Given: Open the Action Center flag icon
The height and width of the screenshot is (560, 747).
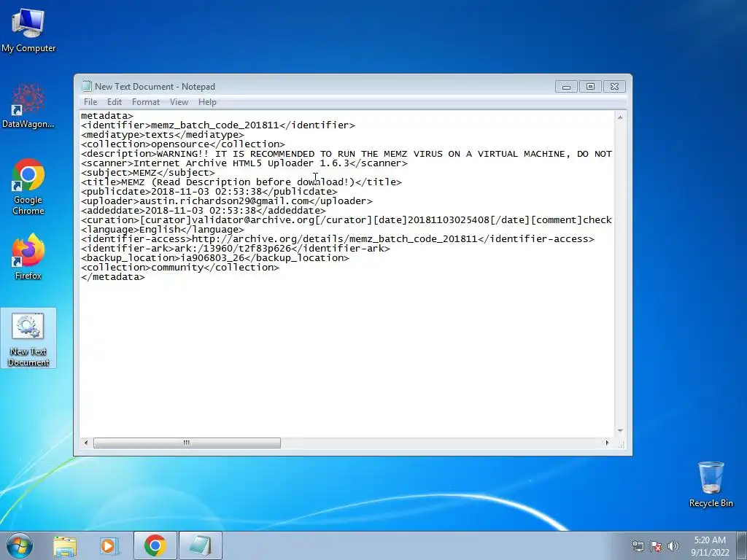Looking at the screenshot, I should [x=656, y=546].
